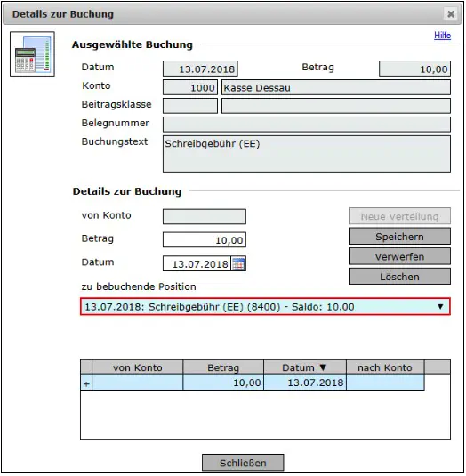Click the von Konto input field
Image resolution: width=466 pixels, height=476 pixels.
[x=205, y=216]
